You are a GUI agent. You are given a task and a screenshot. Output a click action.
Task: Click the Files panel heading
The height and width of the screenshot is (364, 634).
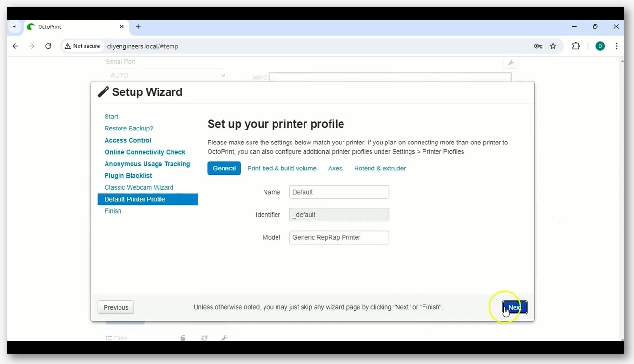click(x=117, y=338)
